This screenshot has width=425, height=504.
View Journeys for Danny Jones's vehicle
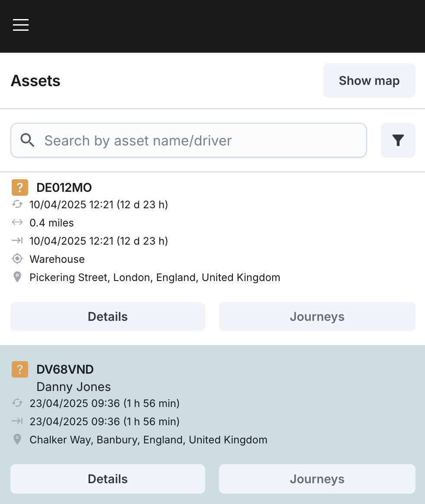click(317, 479)
